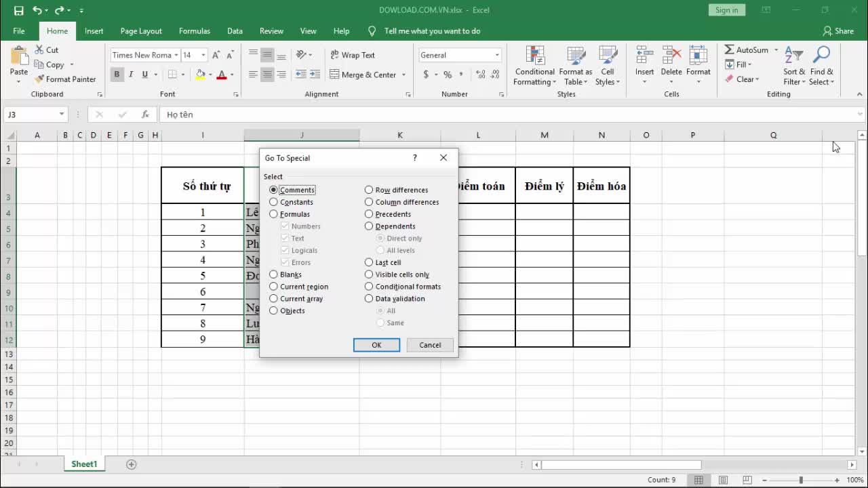Click the Insert cells icon
Screen dimensions: 868x488
coord(645,56)
